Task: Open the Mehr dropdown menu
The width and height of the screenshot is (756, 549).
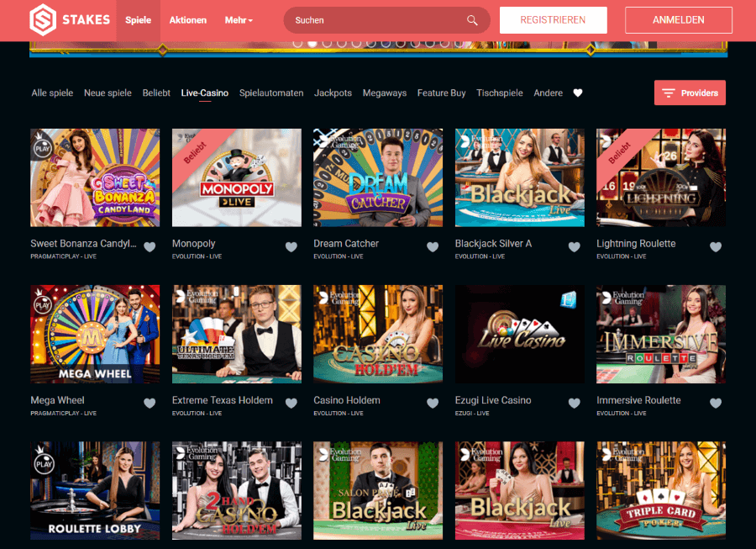Action: [238, 19]
